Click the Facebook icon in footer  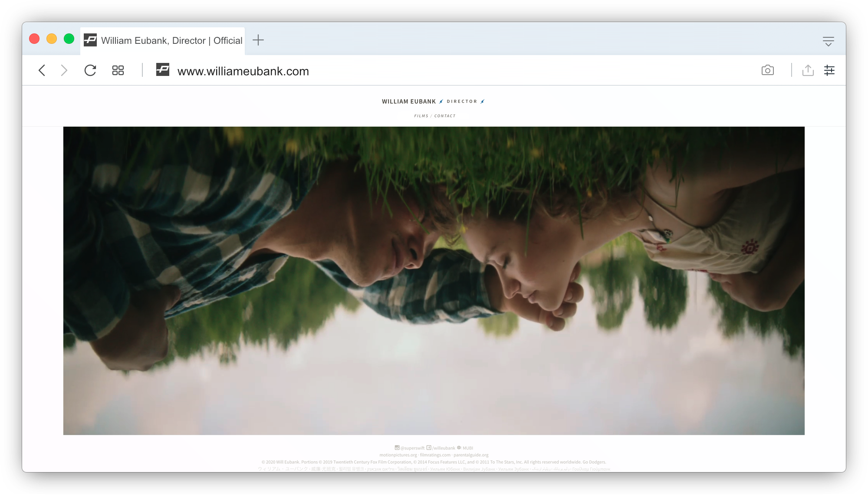click(x=429, y=448)
